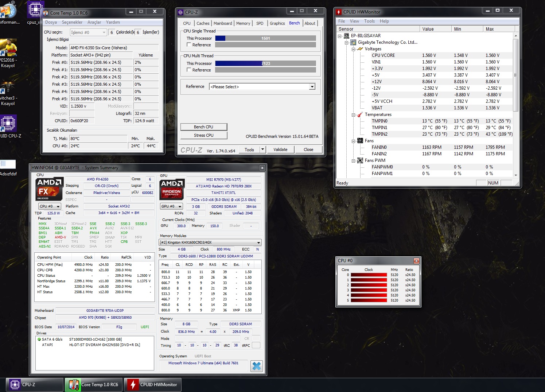Viewport: 545px width, 392px height.
Task: Open the Help menu in HWMonitor
Action: pos(385,21)
